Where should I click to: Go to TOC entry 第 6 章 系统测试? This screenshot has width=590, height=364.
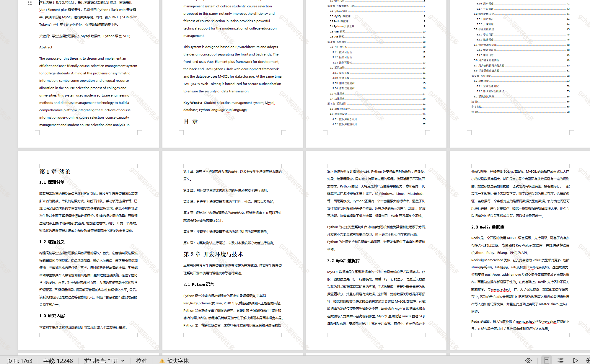[x=481, y=76]
